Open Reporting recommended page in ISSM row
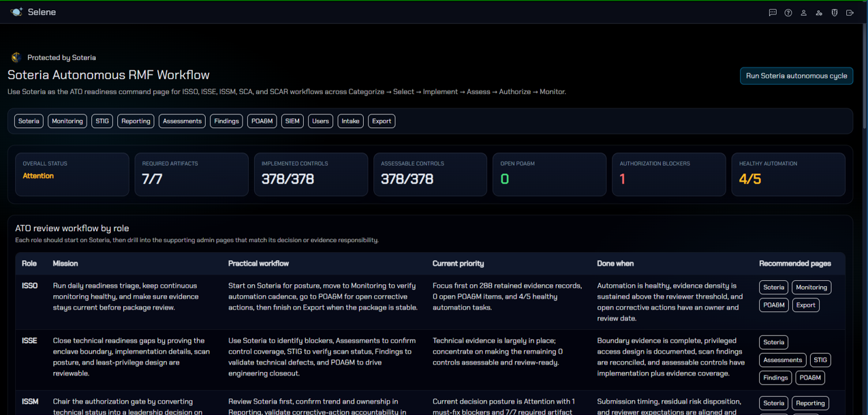 click(810, 403)
